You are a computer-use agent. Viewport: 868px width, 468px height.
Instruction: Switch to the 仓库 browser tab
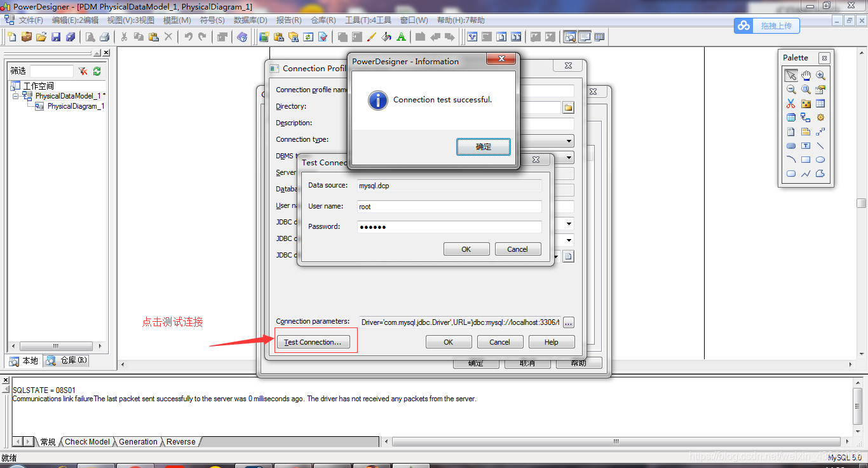tap(67, 361)
